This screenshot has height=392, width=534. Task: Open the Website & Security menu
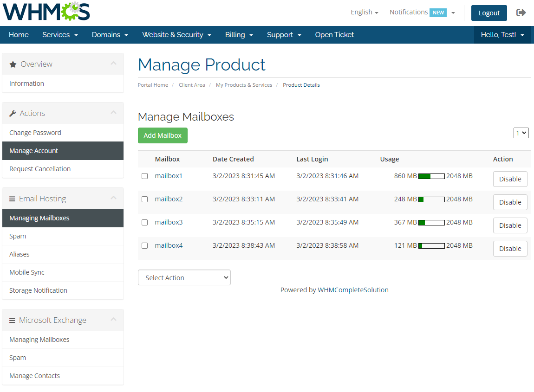(177, 35)
